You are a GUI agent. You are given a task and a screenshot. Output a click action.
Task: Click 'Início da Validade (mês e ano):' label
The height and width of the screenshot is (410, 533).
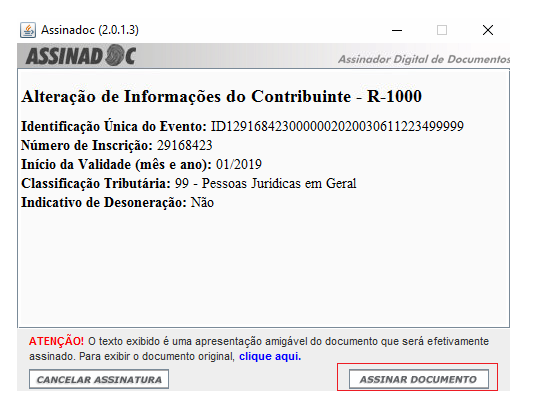(x=117, y=164)
